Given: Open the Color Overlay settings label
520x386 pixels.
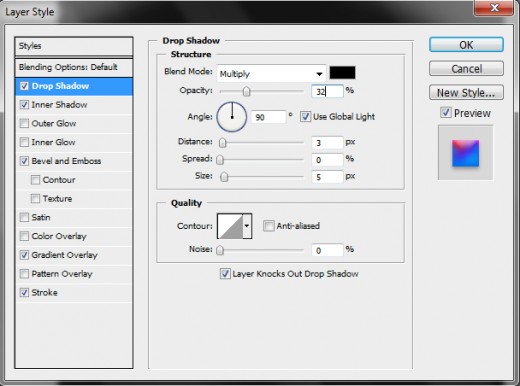Looking at the screenshot, I should point(59,236).
